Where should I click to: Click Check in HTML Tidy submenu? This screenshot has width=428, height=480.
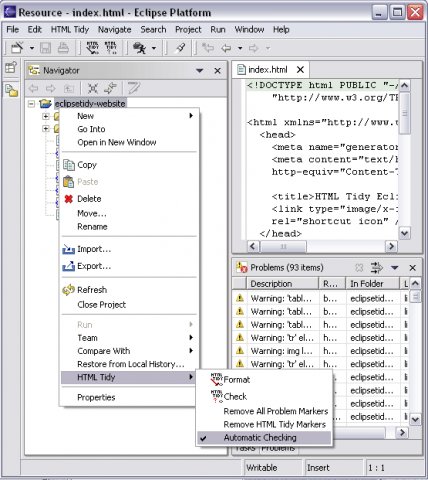click(264, 396)
